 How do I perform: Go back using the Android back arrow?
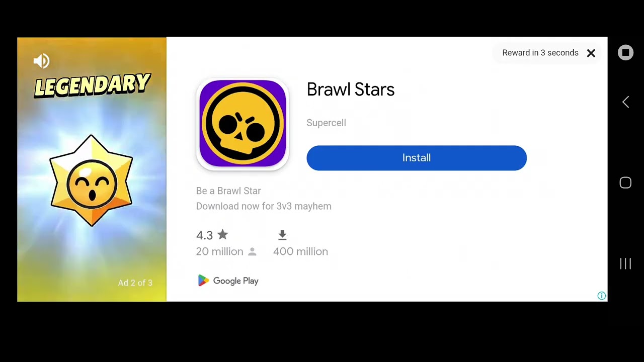pos(625,102)
